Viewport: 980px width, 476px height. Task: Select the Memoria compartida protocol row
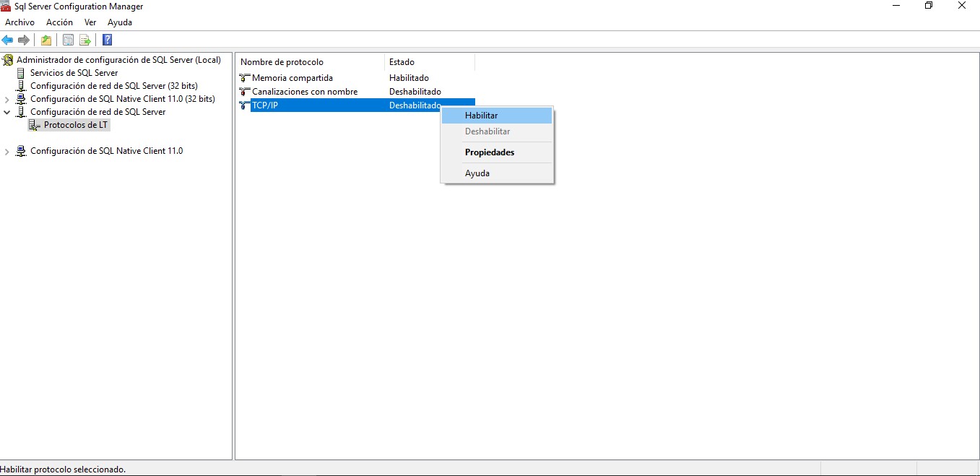click(x=356, y=77)
